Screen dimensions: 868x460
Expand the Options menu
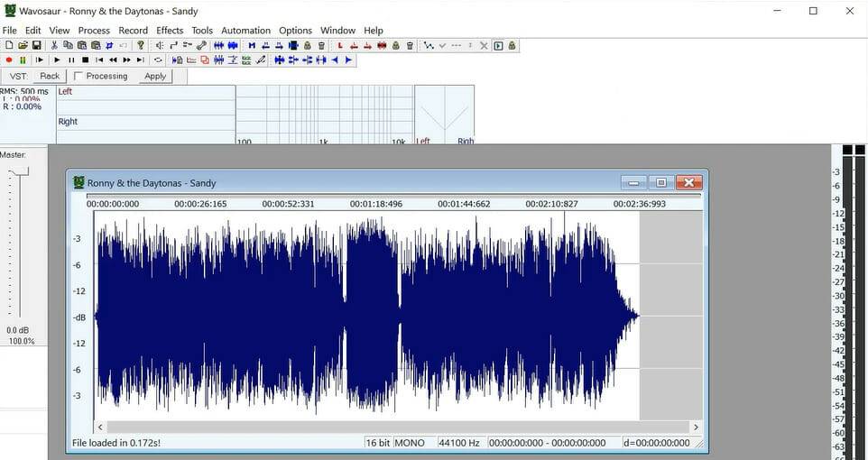pos(295,31)
